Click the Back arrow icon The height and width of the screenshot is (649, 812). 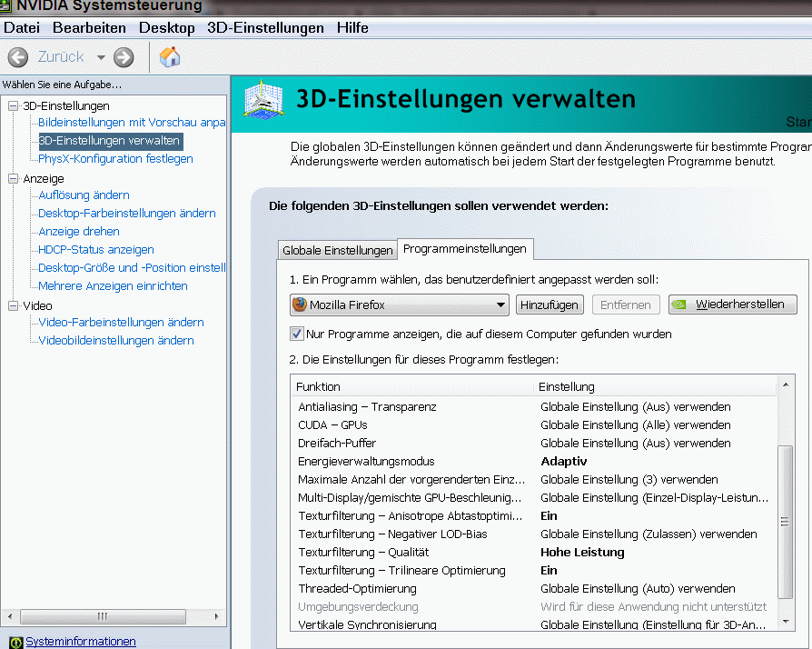(18, 57)
